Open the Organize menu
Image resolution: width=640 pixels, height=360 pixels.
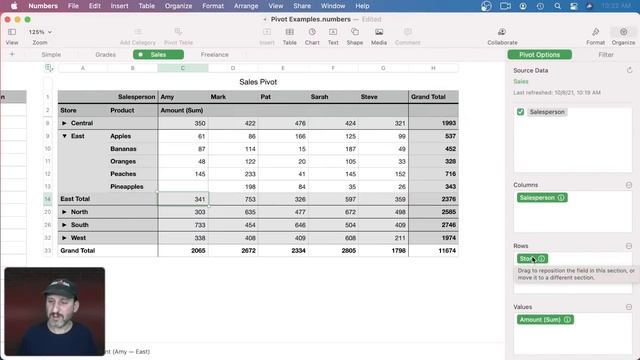(178, 6)
